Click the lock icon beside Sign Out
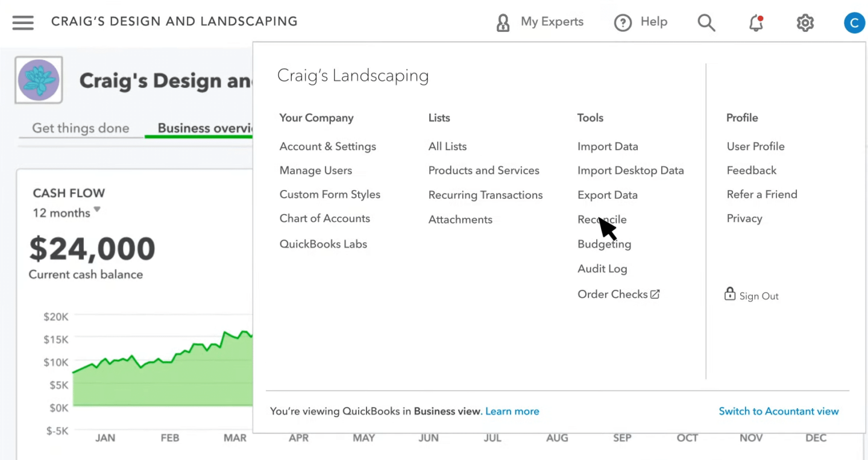Image resolution: width=868 pixels, height=460 pixels. coord(730,294)
